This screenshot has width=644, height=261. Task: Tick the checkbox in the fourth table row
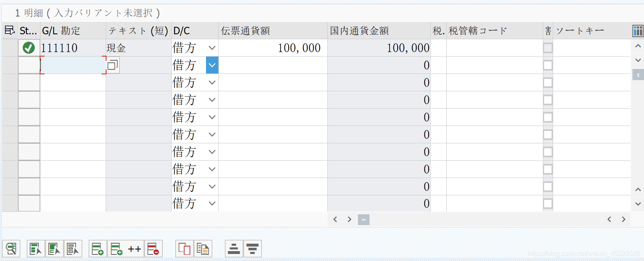point(548,100)
